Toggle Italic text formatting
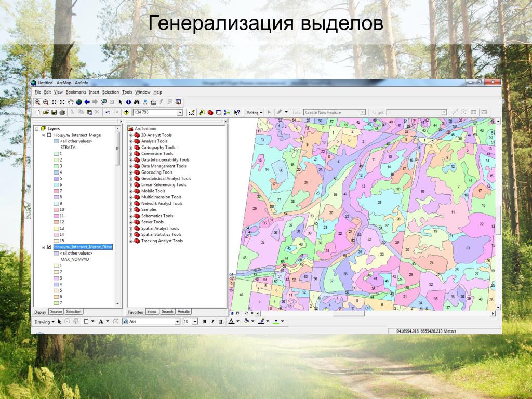This screenshot has height=399, width=532. [x=212, y=321]
